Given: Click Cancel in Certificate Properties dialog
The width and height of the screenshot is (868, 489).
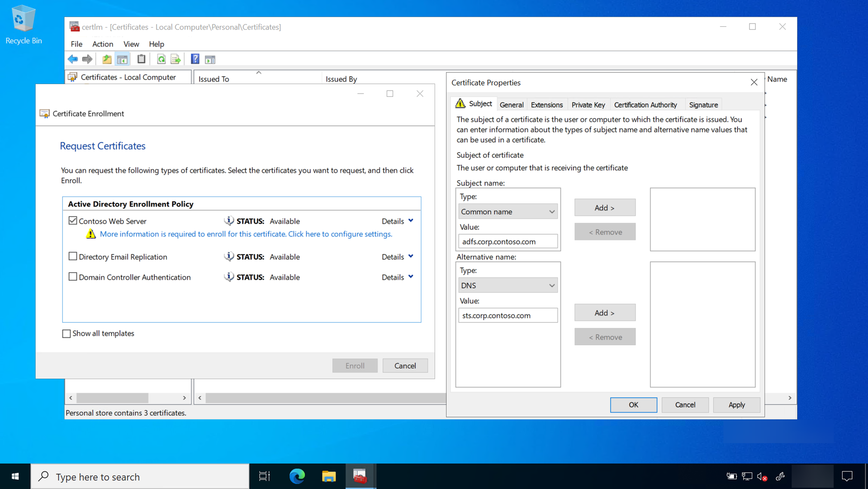Looking at the screenshot, I should tap(685, 405).
